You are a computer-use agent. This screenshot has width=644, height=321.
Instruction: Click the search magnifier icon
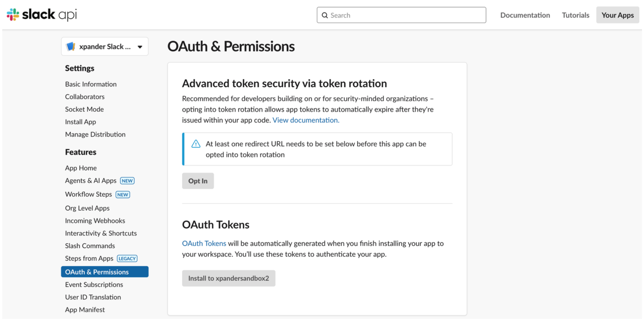click(325, 15)
